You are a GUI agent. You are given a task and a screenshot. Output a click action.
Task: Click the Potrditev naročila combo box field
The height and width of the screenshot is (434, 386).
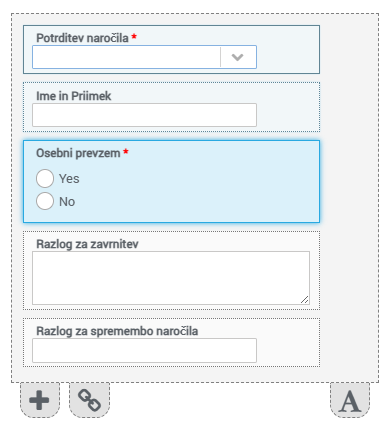(x=144, y=57)
